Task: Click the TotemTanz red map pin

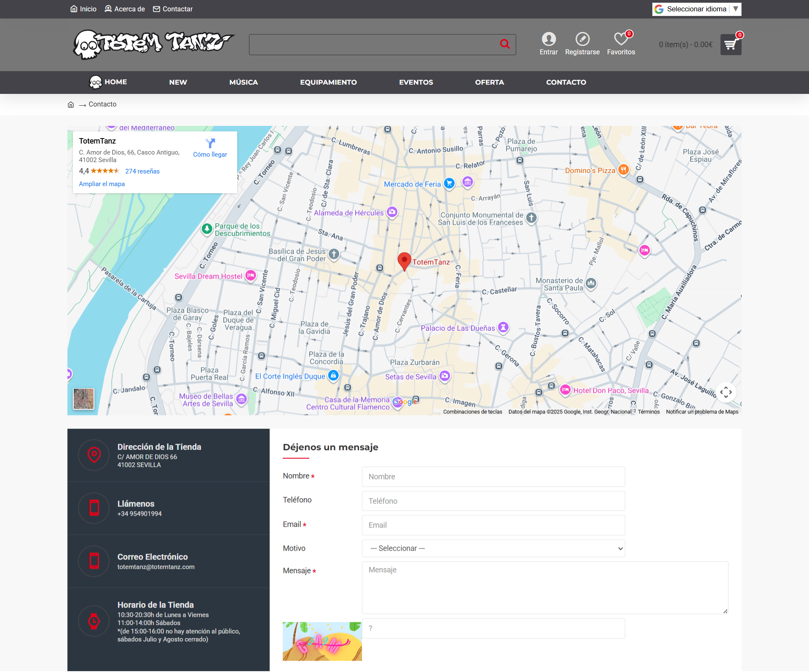Action: coord(404,261)
